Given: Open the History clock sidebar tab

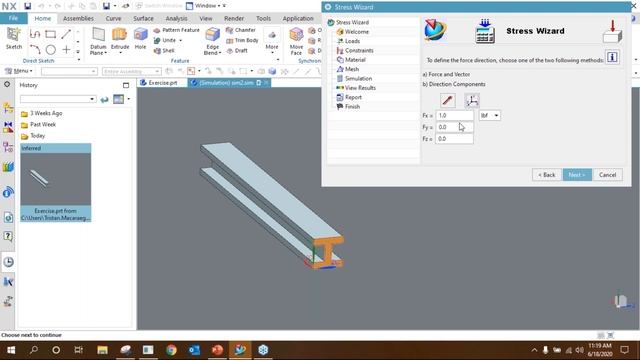Looking at the screenshot, I should point(8,262).
